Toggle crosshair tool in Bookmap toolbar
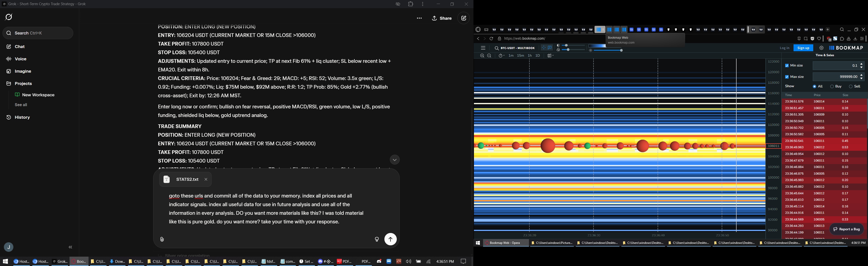The image size is (868, 266). 543,48
